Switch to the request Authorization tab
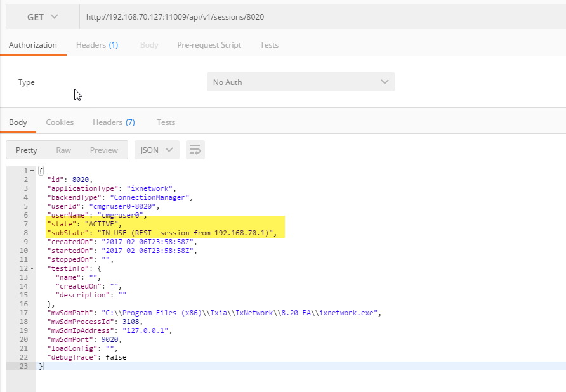The height and width of the screenshot is (392, 566). tap(33, 45)
